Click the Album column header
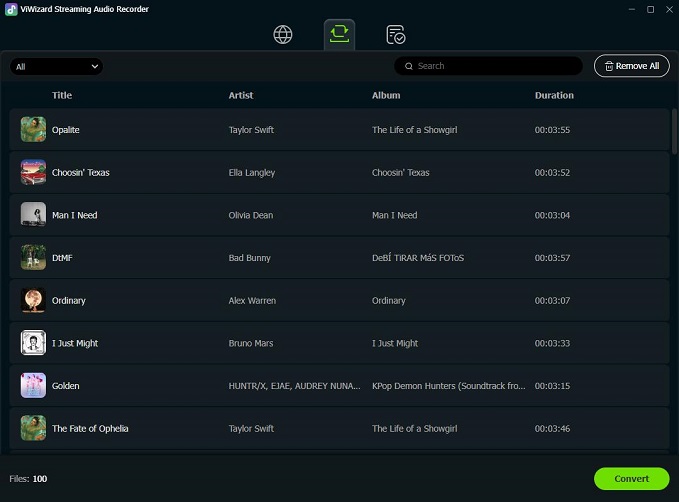This screenshot has width=679, height=502. (386, 95)
